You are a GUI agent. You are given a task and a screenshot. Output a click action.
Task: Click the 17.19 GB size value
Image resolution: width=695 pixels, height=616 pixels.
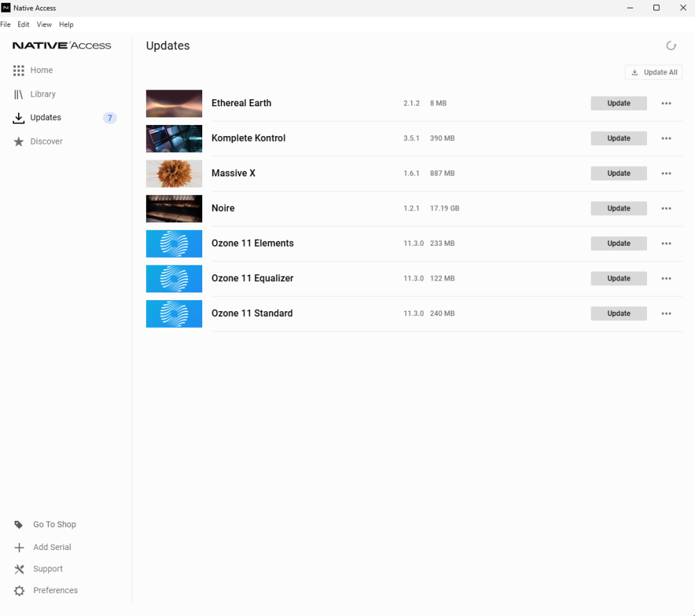click(445, 208)
